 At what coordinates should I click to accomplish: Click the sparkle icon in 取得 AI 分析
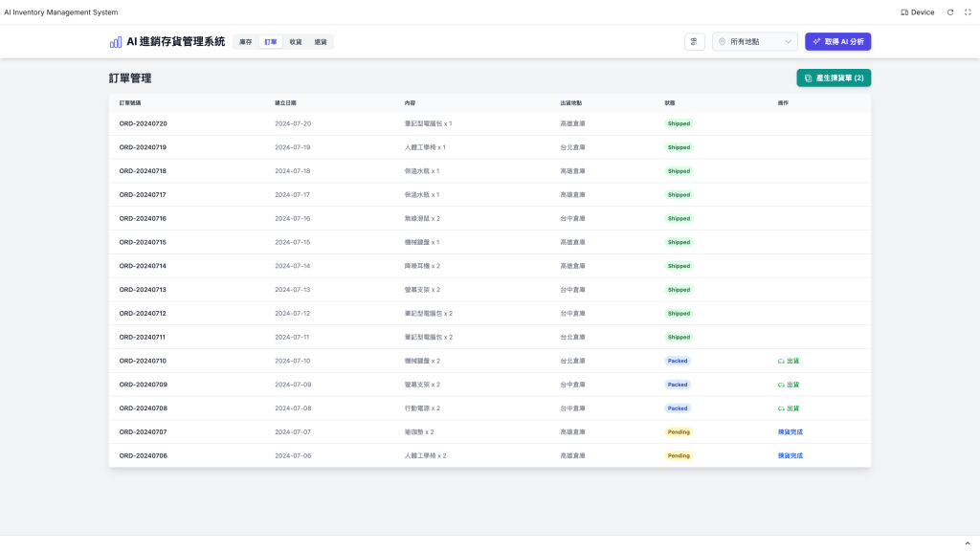pos(816,42)
